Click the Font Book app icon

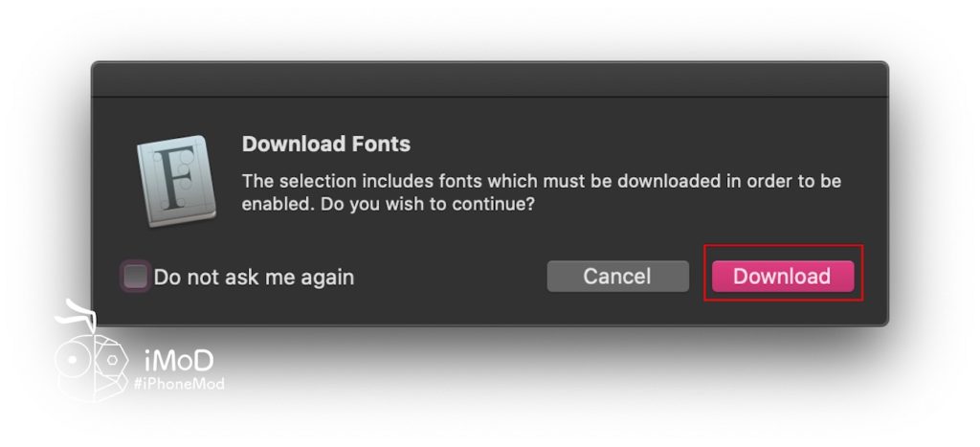(x=178, y=181)
